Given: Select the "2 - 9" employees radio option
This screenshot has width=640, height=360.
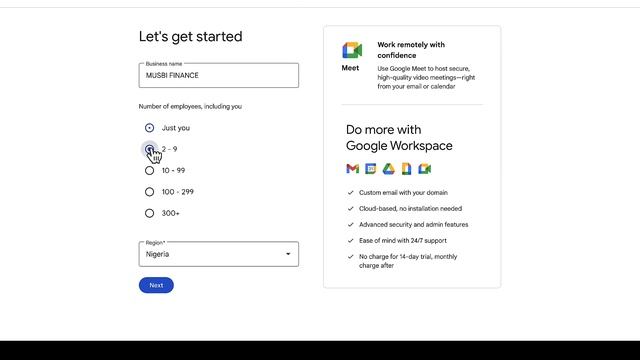Looking at the screenshot, I should (149, 149).
